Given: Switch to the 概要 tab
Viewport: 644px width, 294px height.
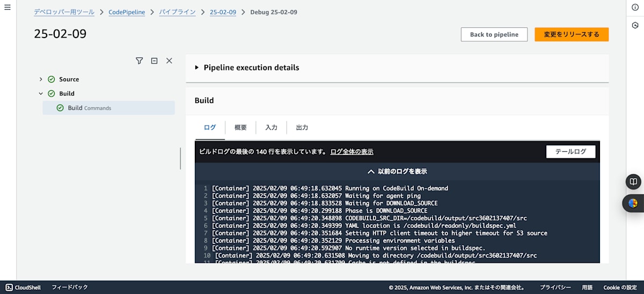Looking at the screenshot, I should 240,128.
